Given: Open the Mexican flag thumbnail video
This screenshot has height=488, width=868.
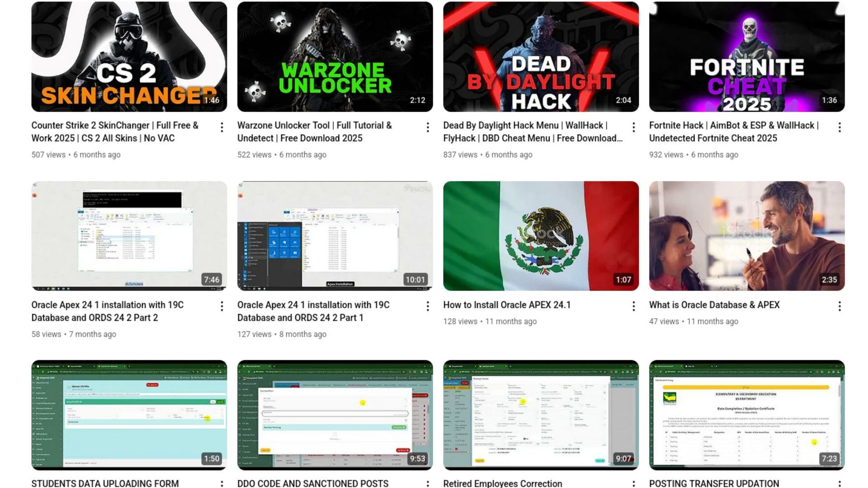Looking at the screenshot, I should click(541, 235).
